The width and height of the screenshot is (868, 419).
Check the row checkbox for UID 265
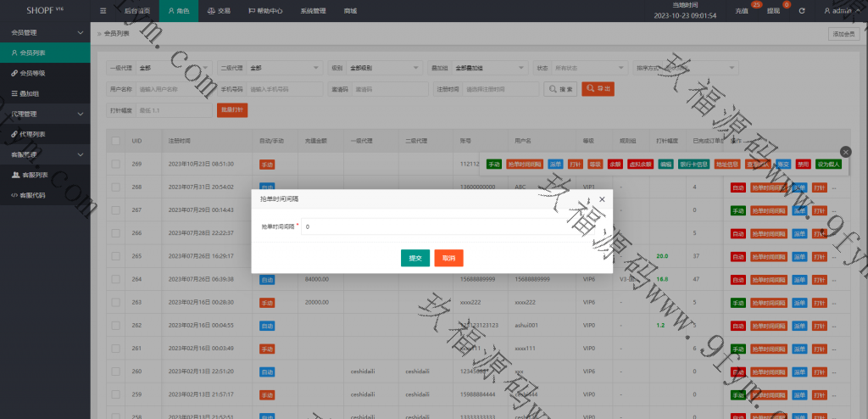tap(115, 255)
